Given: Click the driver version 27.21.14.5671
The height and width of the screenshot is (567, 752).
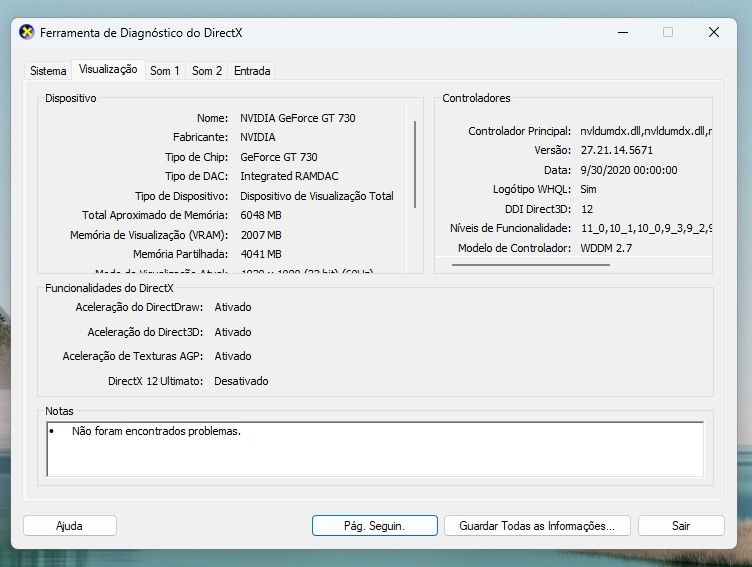Looking at the screenshot, I should pos(617,150).
